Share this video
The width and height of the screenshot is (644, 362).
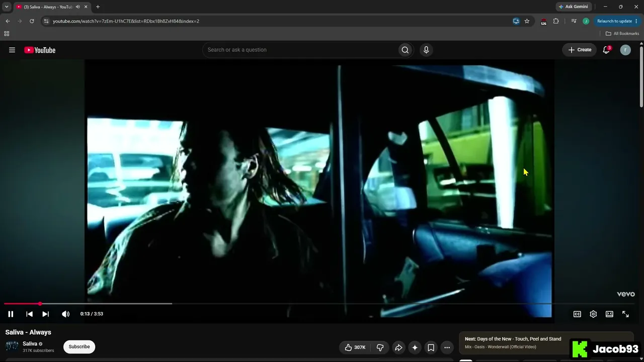click(398, 347)
